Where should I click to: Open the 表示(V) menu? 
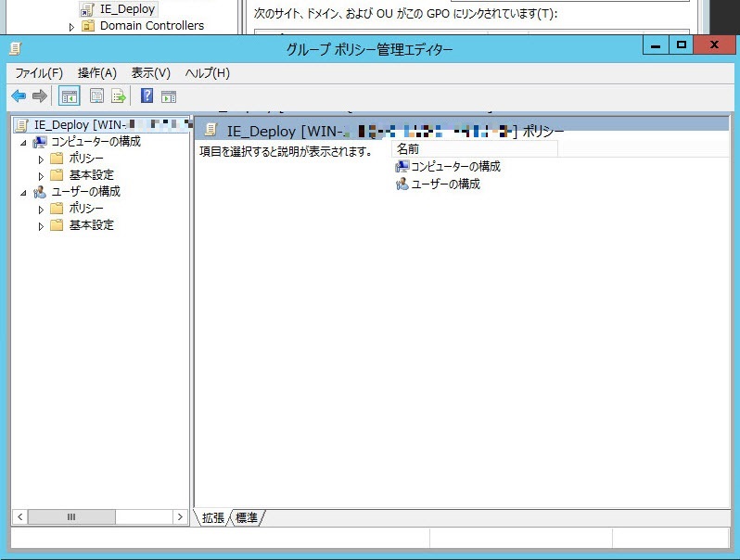point(151,73)
